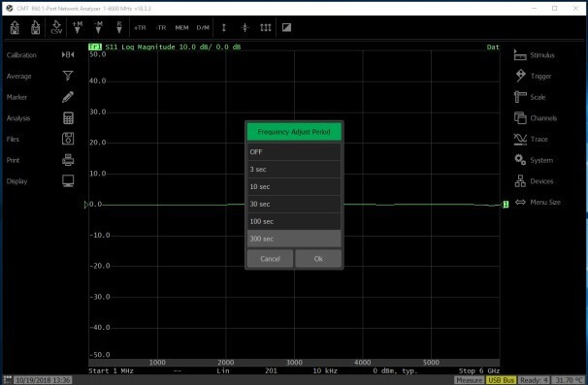Click the Stop 6 GHz field
This screenshot has width=588, height=385.
click(479, 370)
